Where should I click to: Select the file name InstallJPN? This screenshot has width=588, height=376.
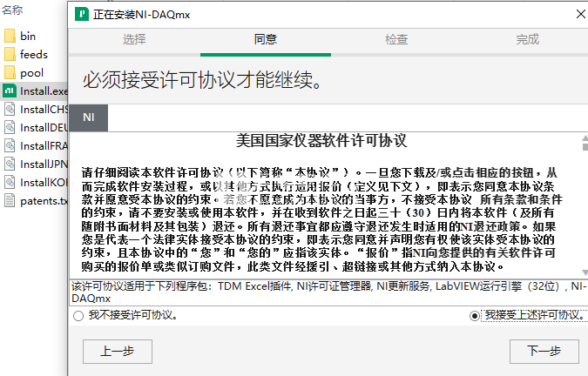click(44, 164)
